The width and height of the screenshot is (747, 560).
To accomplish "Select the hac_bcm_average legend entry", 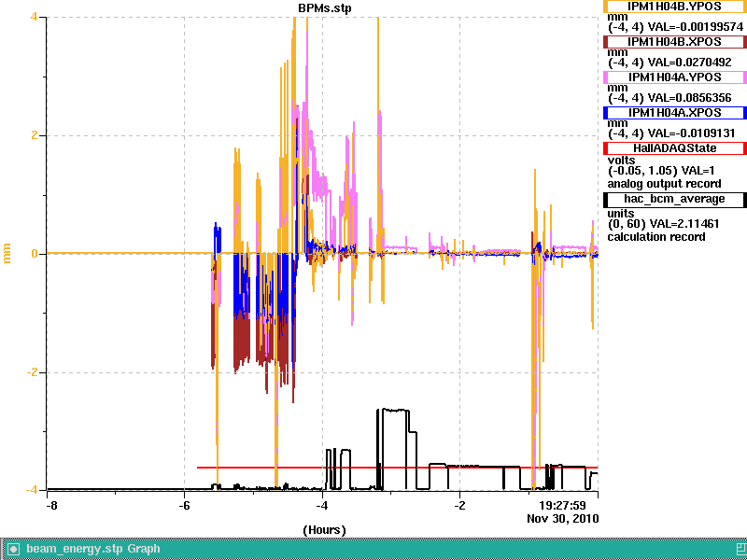I will tap(674, 200).
